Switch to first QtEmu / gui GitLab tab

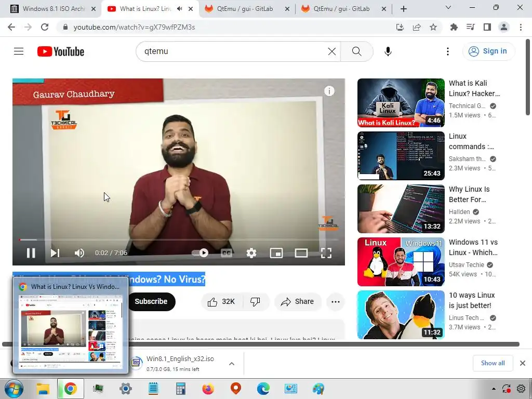[245, 9]
